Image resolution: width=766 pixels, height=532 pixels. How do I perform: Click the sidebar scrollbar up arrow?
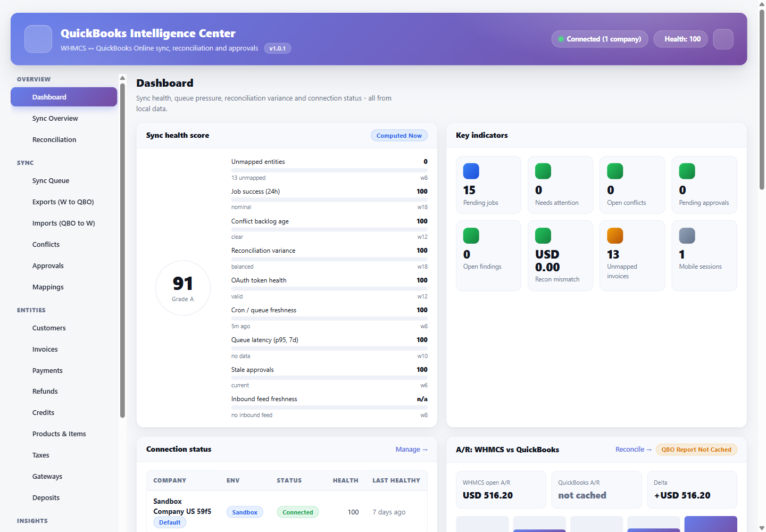122,78
